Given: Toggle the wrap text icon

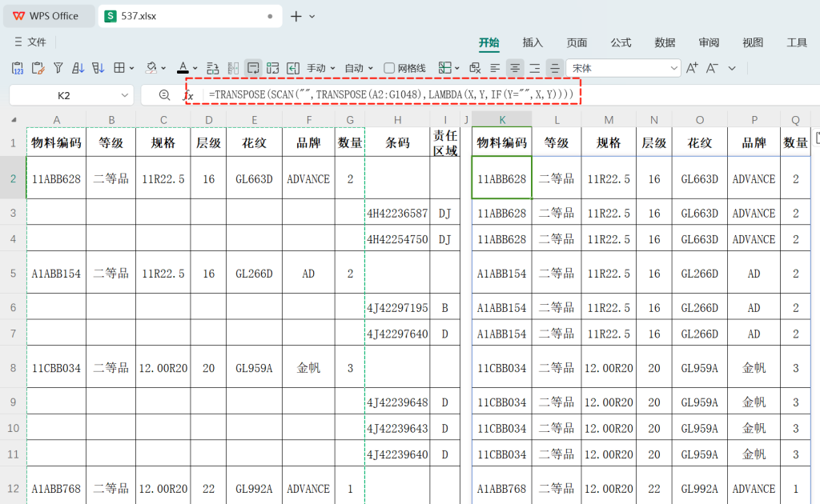Looking at the screenshot, I should point(253,68).
